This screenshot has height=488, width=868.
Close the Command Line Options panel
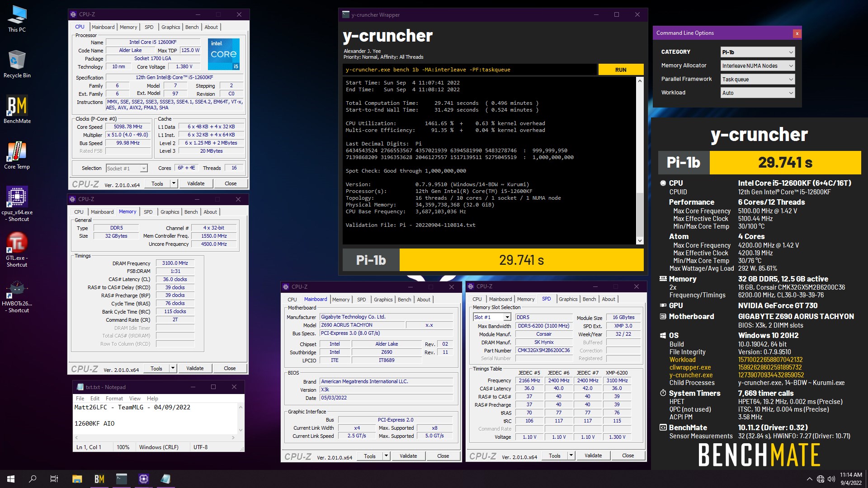[797, 33]
